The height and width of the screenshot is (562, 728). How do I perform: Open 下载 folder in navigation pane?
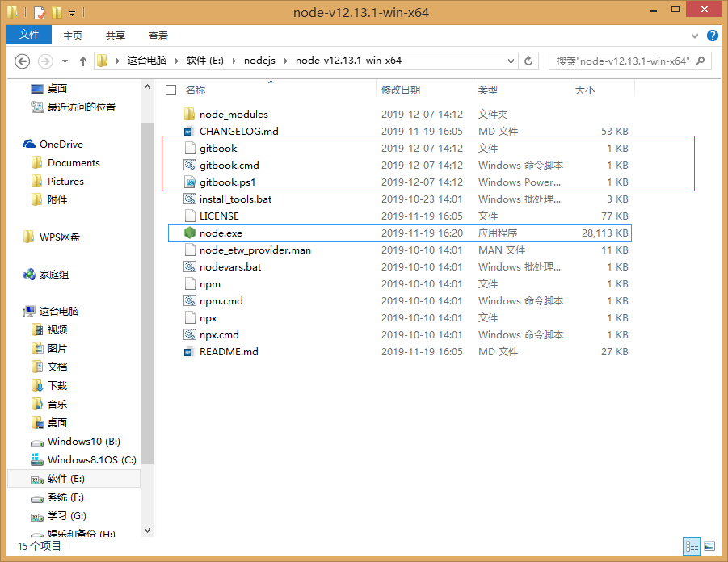[x=57, y=386]
